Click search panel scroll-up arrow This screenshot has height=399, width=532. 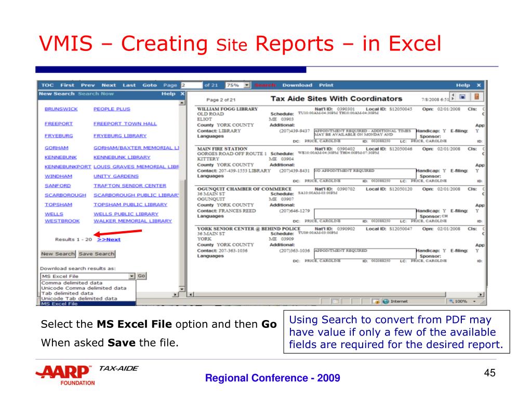pos(182,102)
